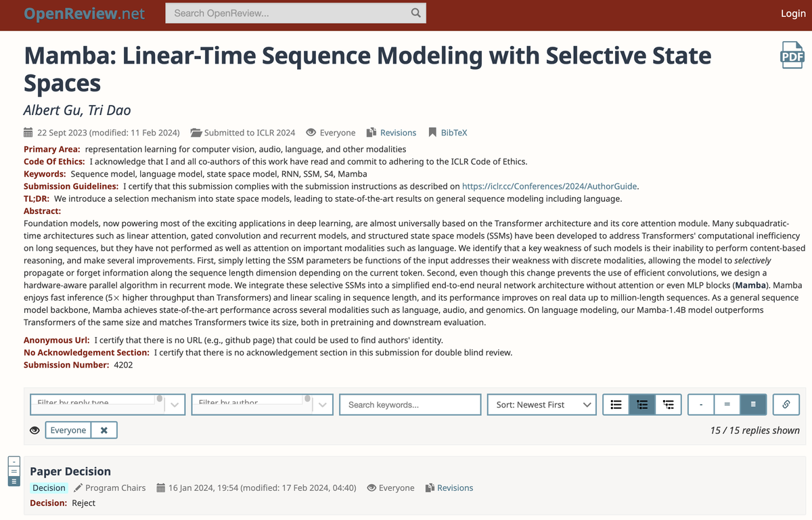Collapse the Paper Decision note

pos(14,461)
